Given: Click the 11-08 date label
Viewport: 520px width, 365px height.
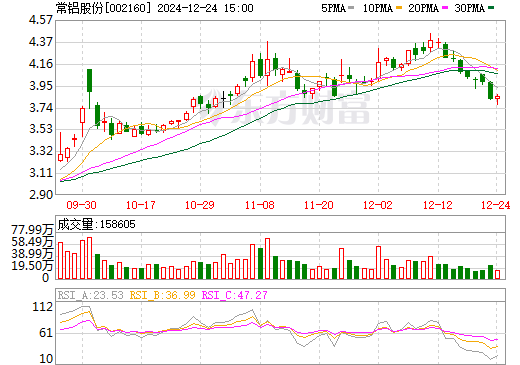Looking at the screenshot, I should [x=259, y=205].
